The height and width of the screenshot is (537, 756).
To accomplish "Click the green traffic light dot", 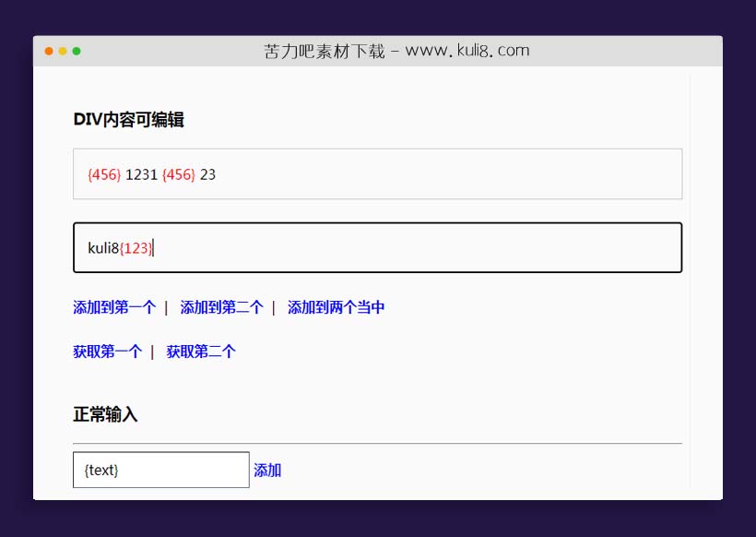I will coord(76,52).
